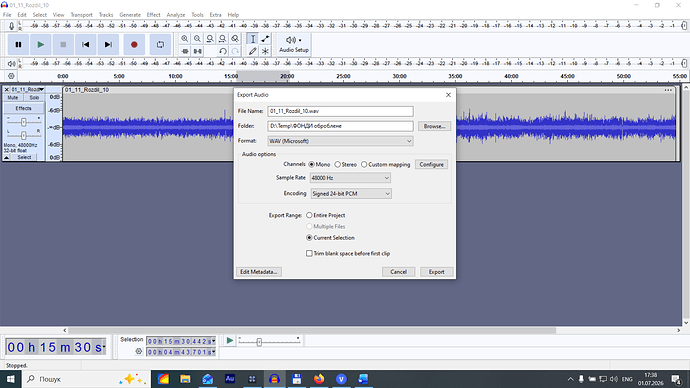This screenshot has width=690, height=388.
Task: Open the Analyze menu
Action: click(176, 15)
